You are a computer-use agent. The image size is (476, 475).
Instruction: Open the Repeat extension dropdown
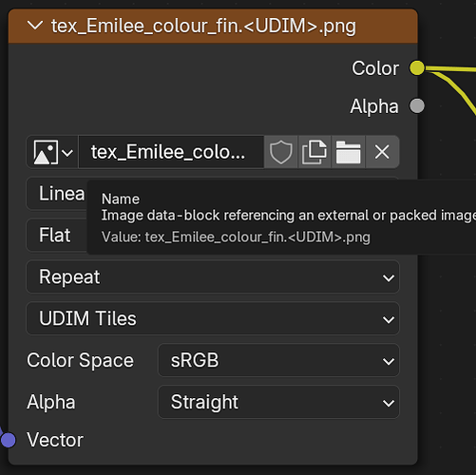click(x=213, y=277)
